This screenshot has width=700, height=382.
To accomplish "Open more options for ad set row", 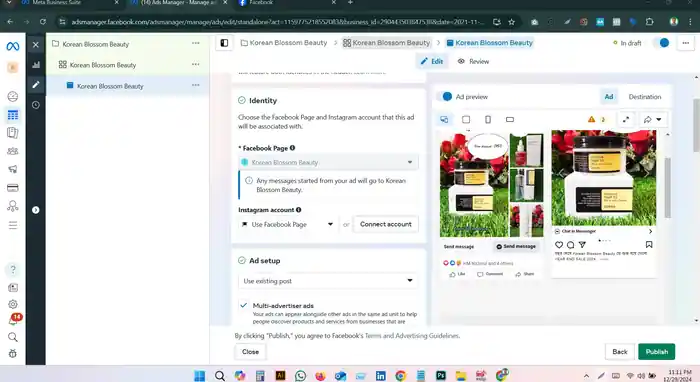I will [196, 64].
